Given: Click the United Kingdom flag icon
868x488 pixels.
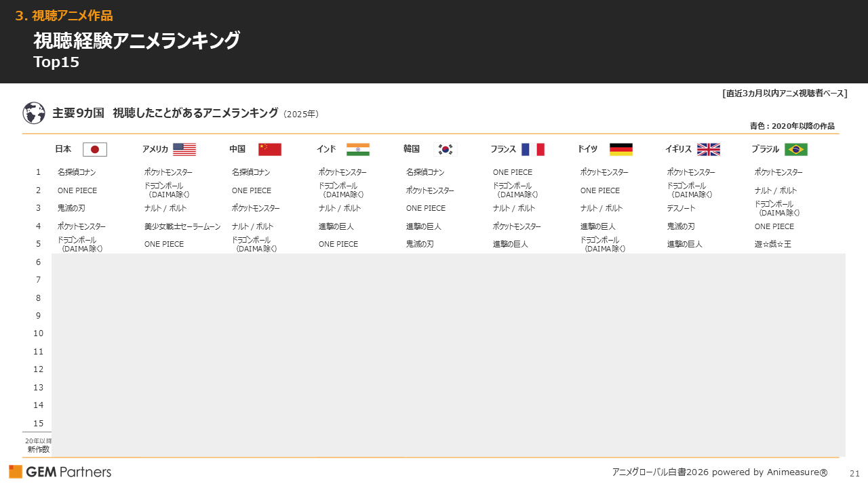Looking at the screenshot, I should point(708,149).
